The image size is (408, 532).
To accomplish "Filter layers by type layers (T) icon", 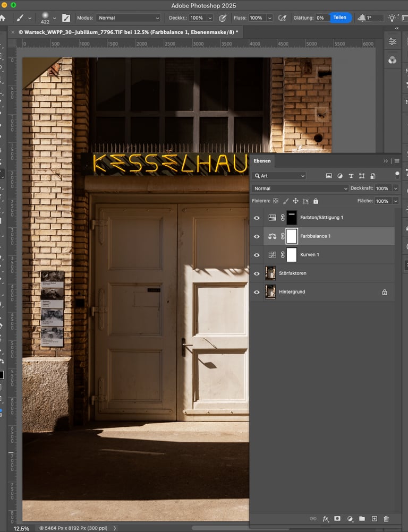I will (351, 176).
